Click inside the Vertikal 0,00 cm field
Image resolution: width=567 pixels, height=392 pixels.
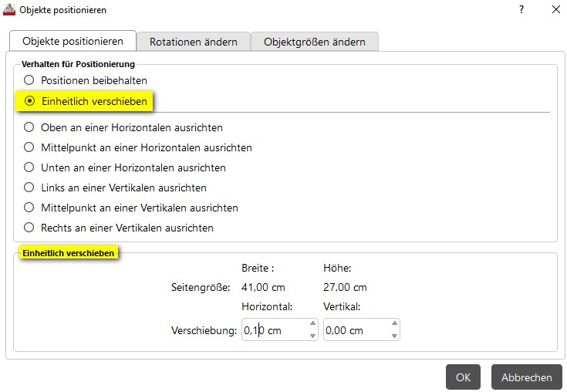tap(357, 329)
